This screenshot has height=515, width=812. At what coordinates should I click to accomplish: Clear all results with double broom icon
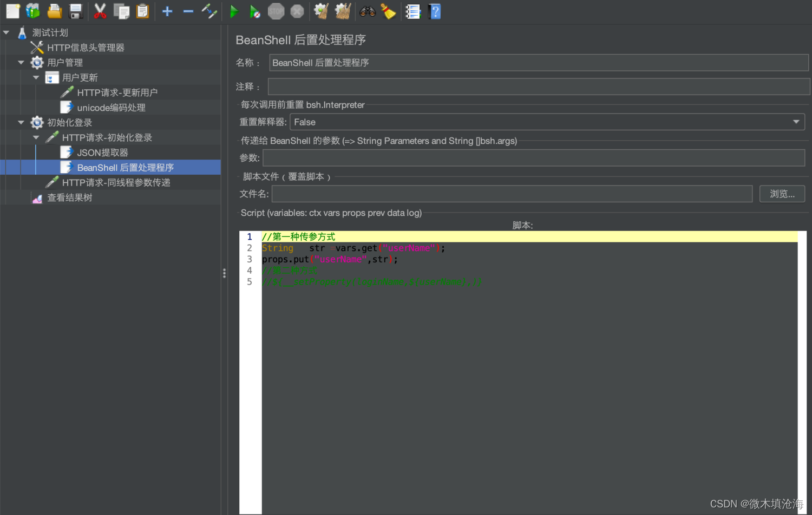[343, 11]
